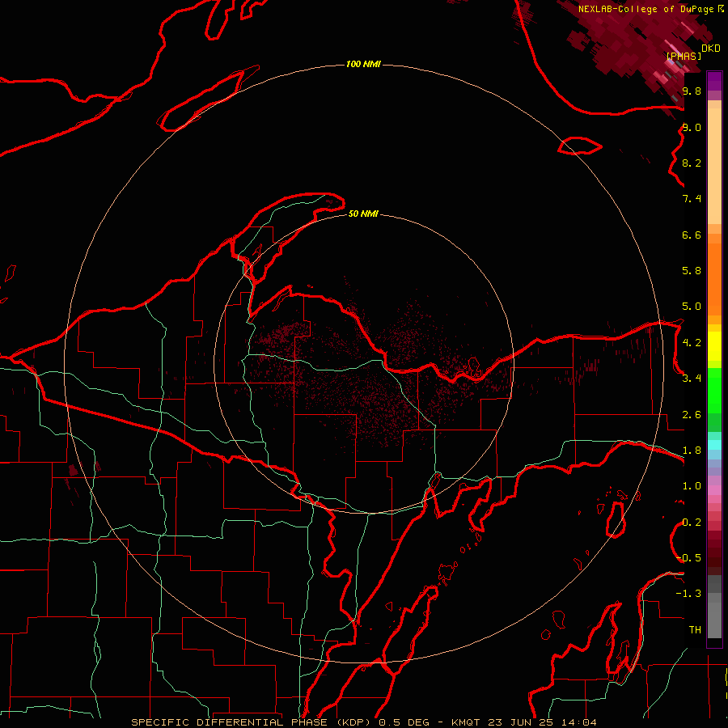Viewport: 728px width, 728px height.
Task: Click the 0.5 DEG elevation text
Action: pyautogui.click(x=406, y=722)
